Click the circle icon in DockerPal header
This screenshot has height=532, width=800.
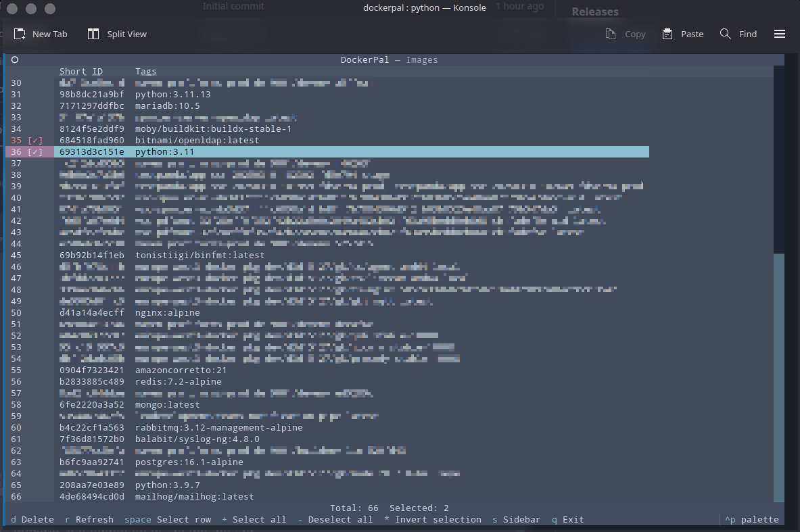click(15, 59)
